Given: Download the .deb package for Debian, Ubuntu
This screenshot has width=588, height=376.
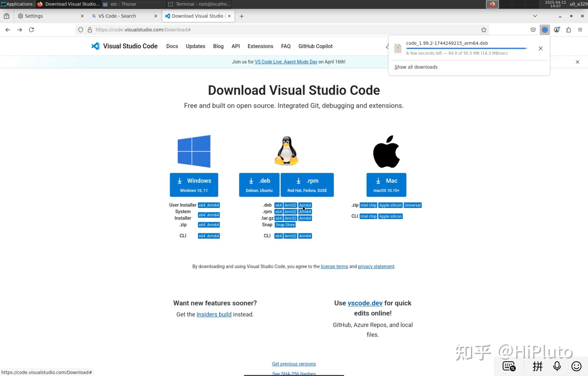Looking at the screenshot, I should point(259,185).
